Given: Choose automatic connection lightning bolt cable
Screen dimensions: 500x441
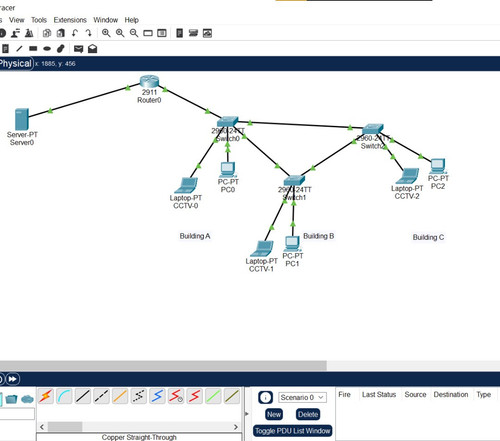Looking at the screenshot, I should 46,396.
